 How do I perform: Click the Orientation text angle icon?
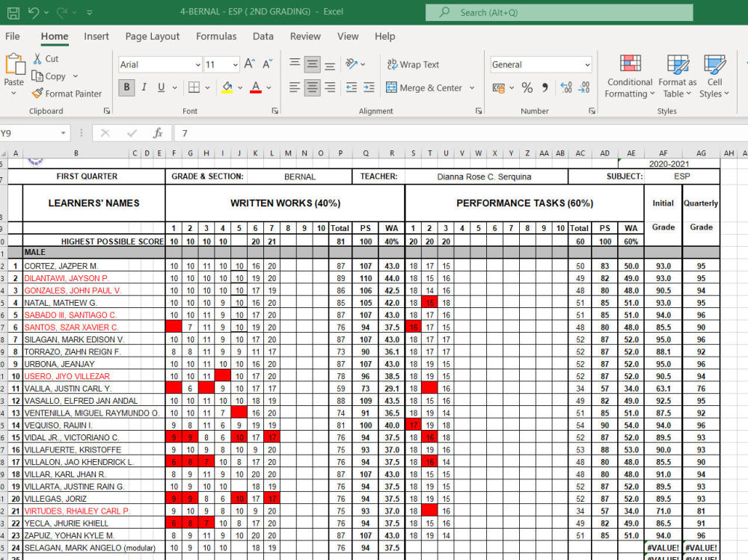coord(352,64)
